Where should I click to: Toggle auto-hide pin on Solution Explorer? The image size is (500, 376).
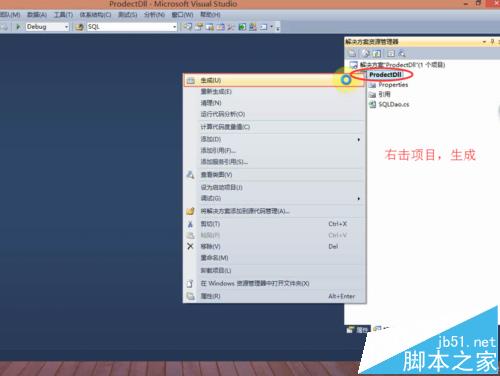(492, 42)
